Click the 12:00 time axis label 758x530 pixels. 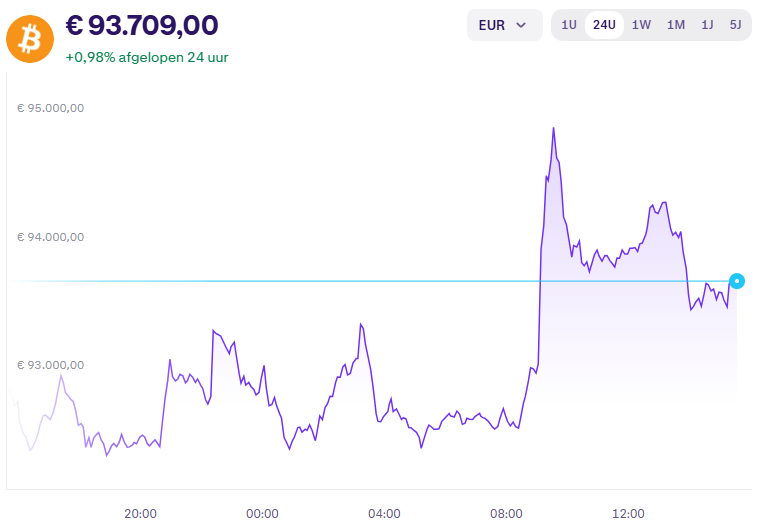point(628,514)
